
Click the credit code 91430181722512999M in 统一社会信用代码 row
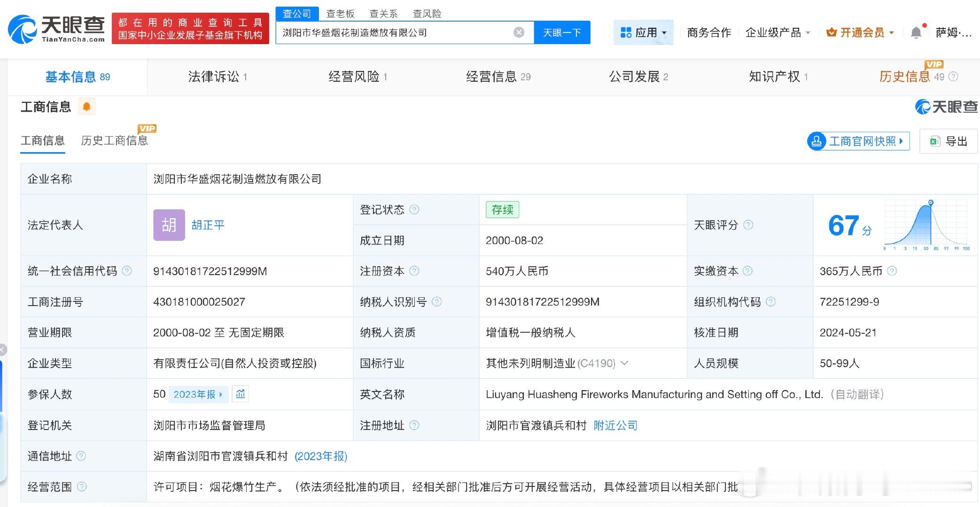click(210, 271)
